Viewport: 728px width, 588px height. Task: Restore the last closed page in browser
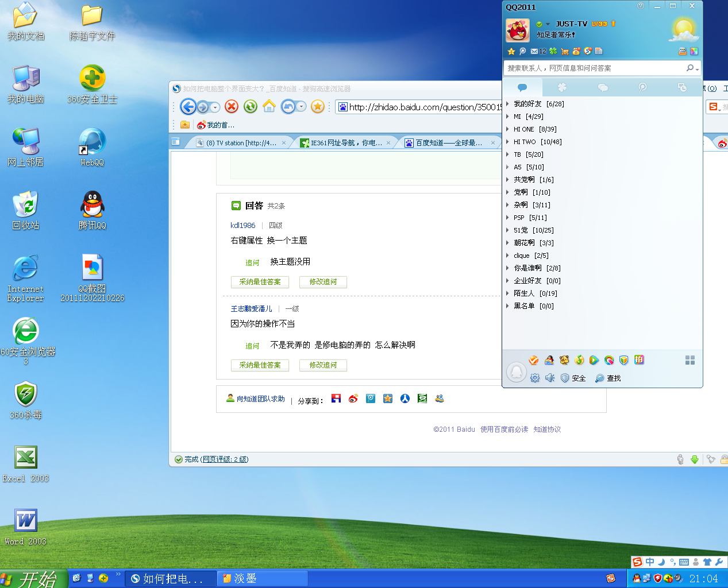[x=288, y=106]
